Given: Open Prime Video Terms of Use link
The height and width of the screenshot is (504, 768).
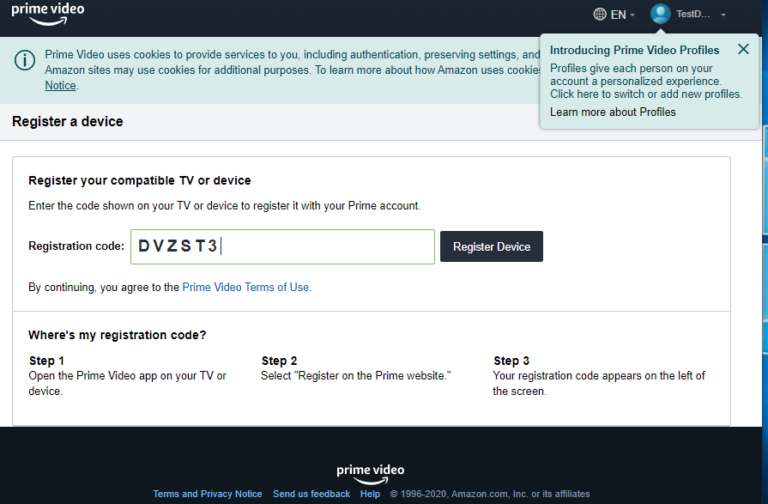Looking at the screenshot, I should [x=245, y=287].
